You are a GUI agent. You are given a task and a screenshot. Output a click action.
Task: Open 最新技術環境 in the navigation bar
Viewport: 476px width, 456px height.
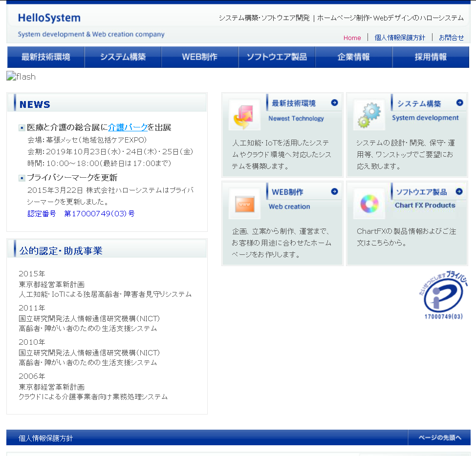tap(46, 57)
